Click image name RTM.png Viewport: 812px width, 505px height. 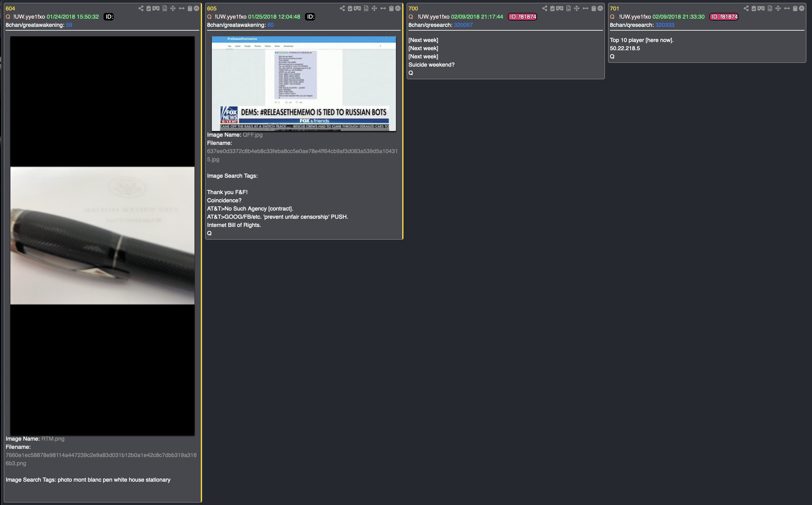pyautogui.click(x=53, y=439)
